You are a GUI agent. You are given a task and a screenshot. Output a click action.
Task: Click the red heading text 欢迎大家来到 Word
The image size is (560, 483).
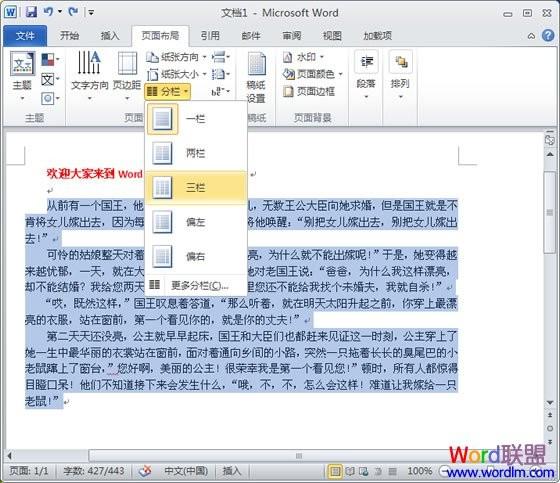tap(95, 174)
